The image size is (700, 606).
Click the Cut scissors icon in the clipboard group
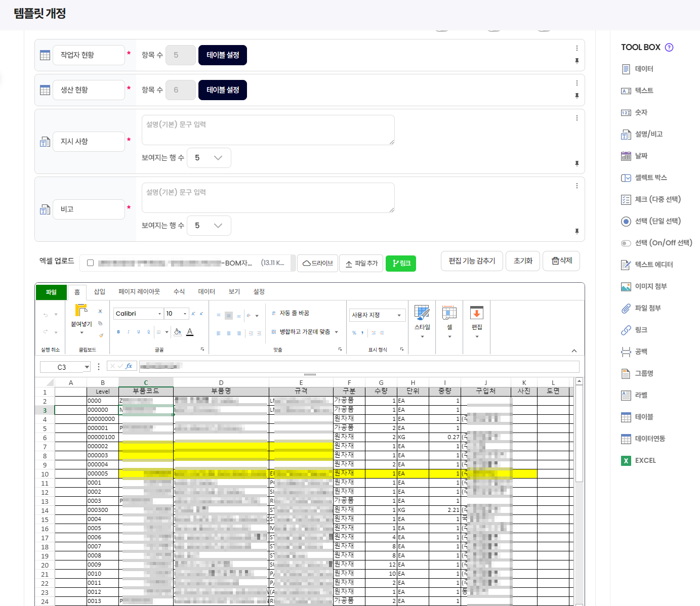click(x=100, y=311)
